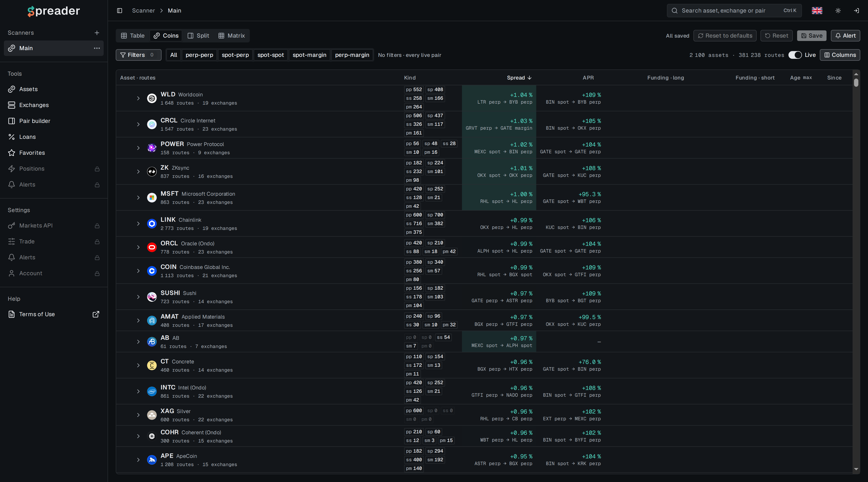Click the table vertical scrollbar thumb
This screenshot has height=482, width=868.
[x=856, y=82]
